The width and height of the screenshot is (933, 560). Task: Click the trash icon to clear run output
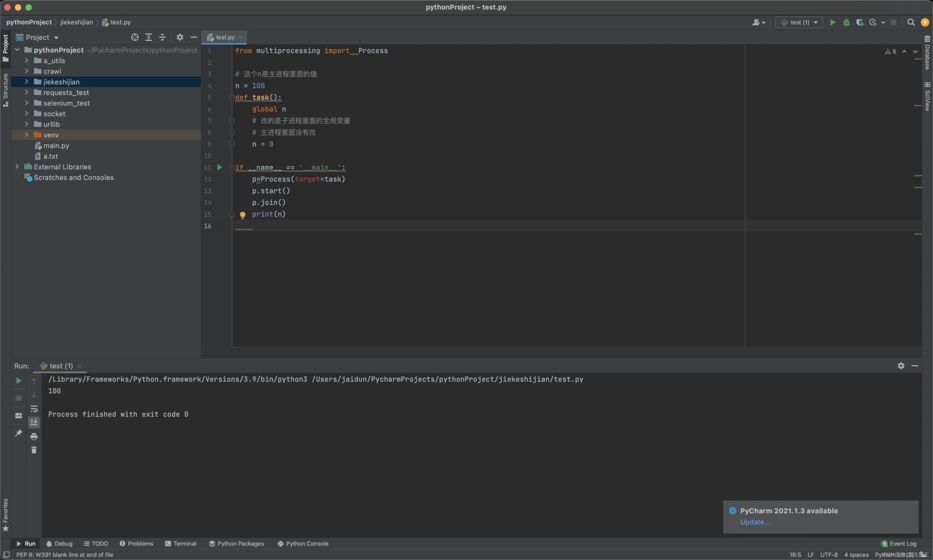coord(34,450)
